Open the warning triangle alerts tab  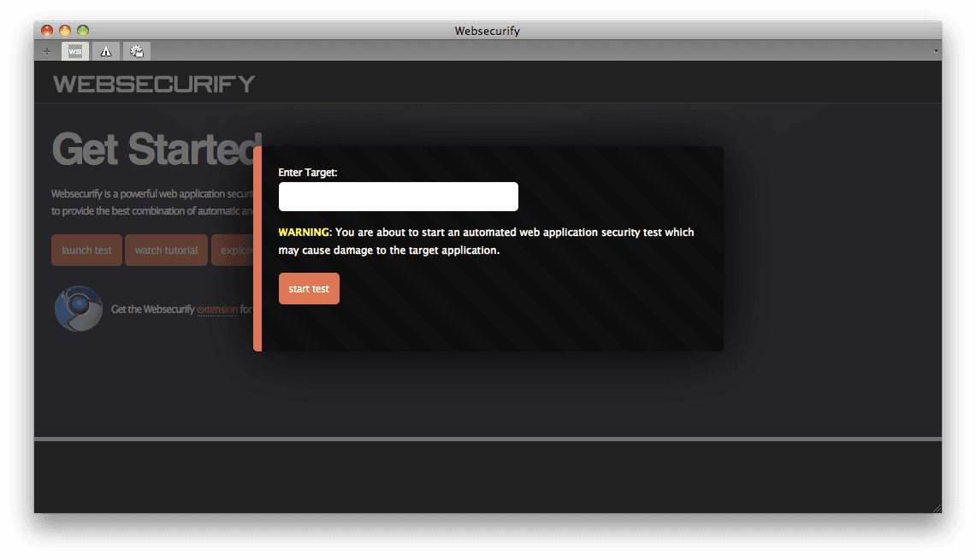pos(106,51)
